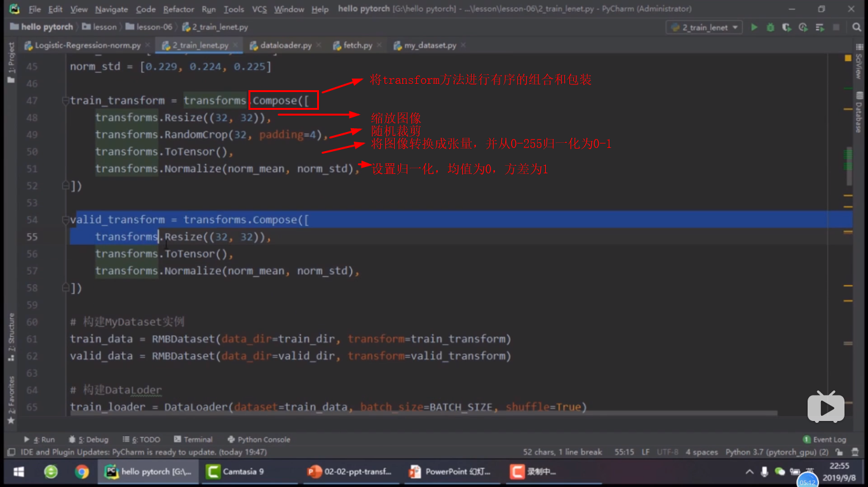
Task: Open the Database side panel
Action: point(858,112)
